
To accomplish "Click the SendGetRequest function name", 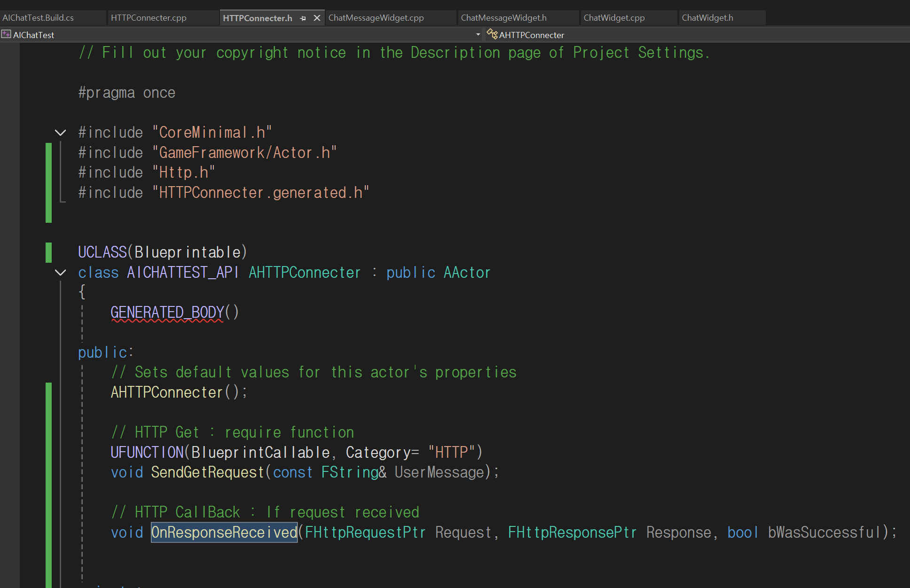I will [207, 472].
